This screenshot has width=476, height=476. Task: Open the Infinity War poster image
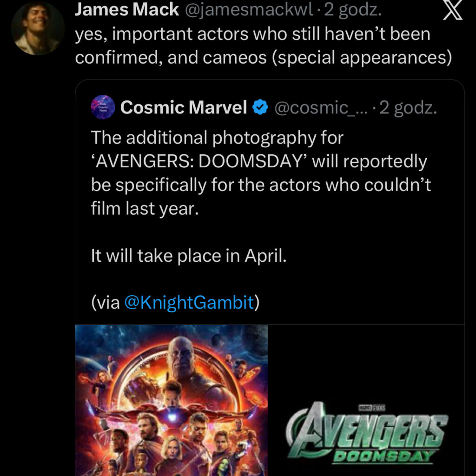[x=172, y=400]
